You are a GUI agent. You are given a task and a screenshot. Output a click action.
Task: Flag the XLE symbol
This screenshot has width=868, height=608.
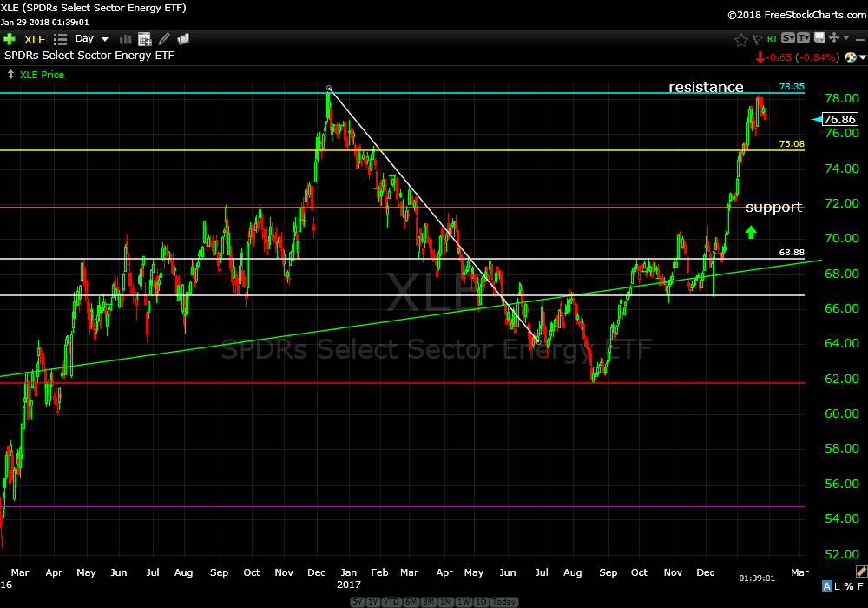[x=756, y=39]
